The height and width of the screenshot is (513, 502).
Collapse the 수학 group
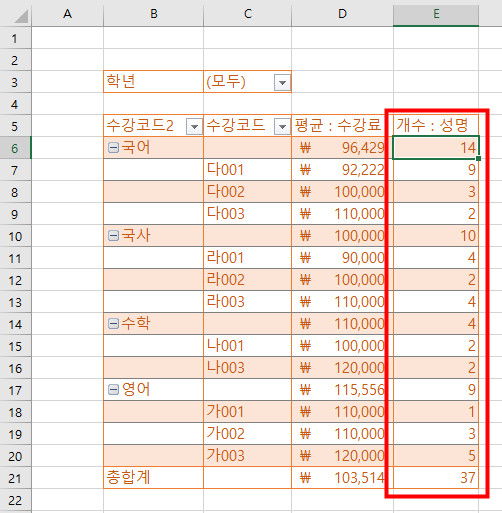[x=113, y=324]
